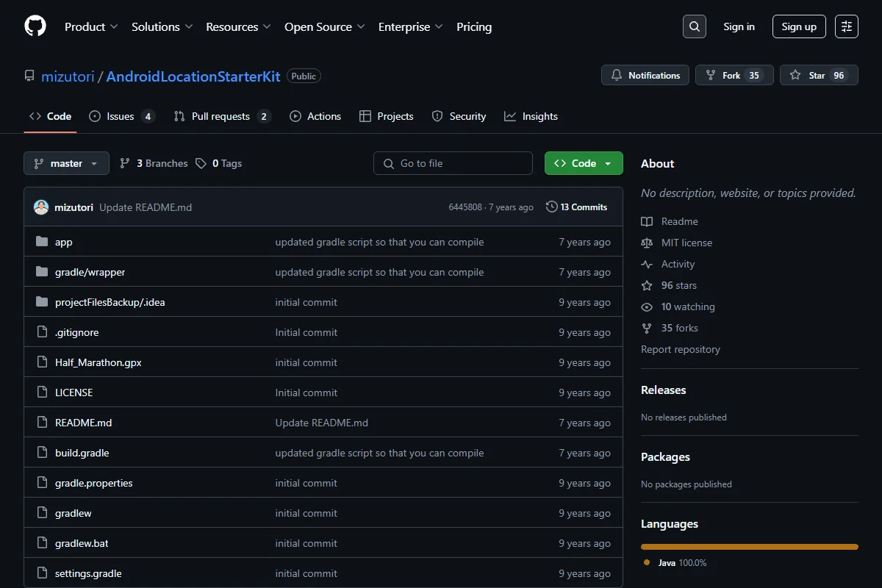Open the Solutions dropdown menu
Image resolution: width=882 pixels, height=588 pixels.
(162, 26)
